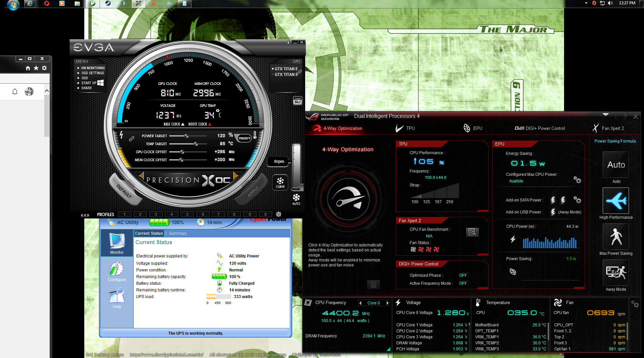
Task: Toggle the second Add-on SATA Power lightning bolt
Action: click(x=563, y=200)
